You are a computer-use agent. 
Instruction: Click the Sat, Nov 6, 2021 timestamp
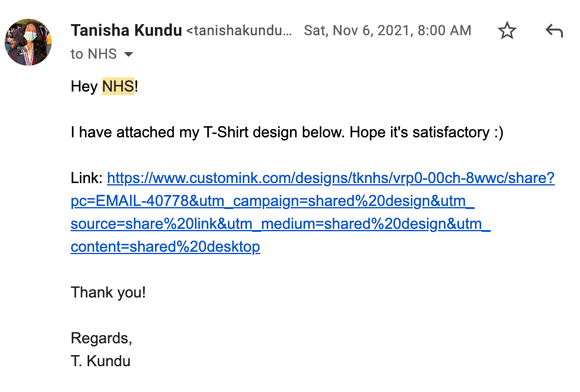pyautogui.click(x=387, y=31)
